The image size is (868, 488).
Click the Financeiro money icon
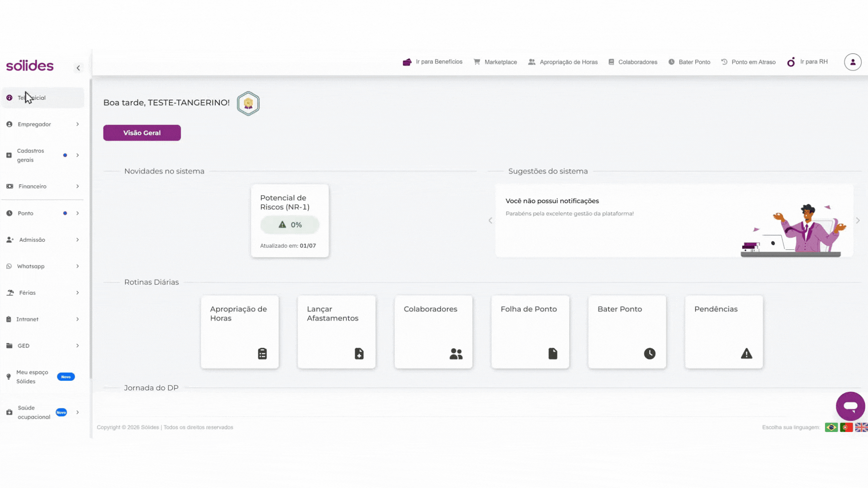coord(9,186)
